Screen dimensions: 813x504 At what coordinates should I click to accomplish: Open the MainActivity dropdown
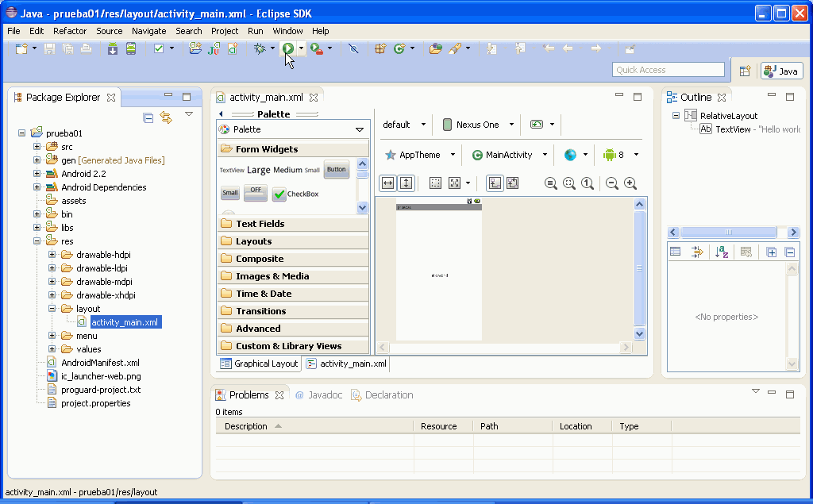coord(509,155)
